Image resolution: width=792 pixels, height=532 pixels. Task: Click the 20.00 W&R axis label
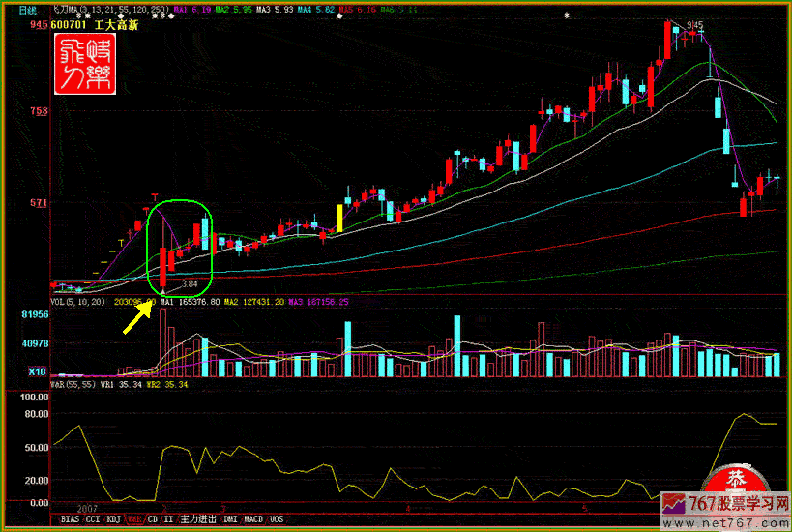(x=37, y=480)
